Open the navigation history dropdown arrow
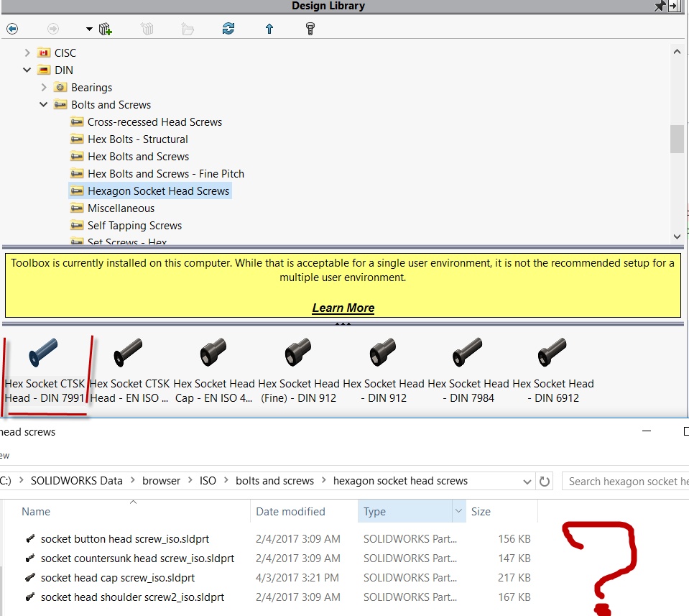689x616 pixels. (89, 29)
